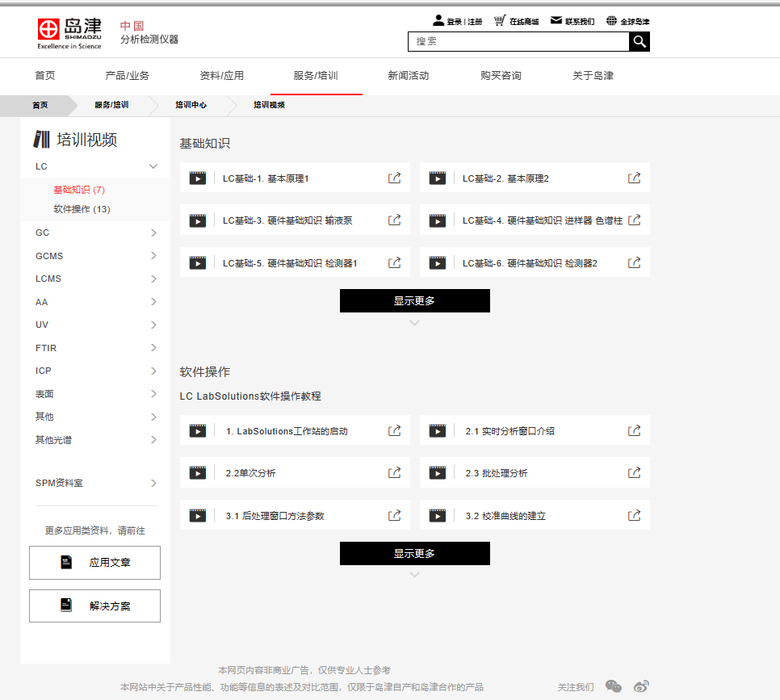Image resolution: width=780 pixels, height=700 pixels.
Task: Go to 新闻活动 menu
Action: (408, 76)
